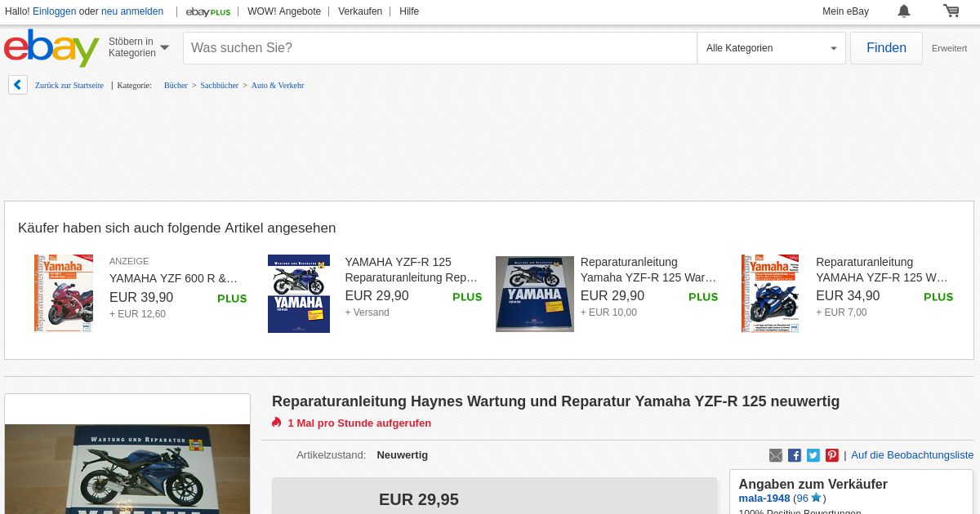Image resolution: width=980 pixels, height=514 pixels.
Task: Open the Alle Kategorien dropdown
Action: [771, 48]
